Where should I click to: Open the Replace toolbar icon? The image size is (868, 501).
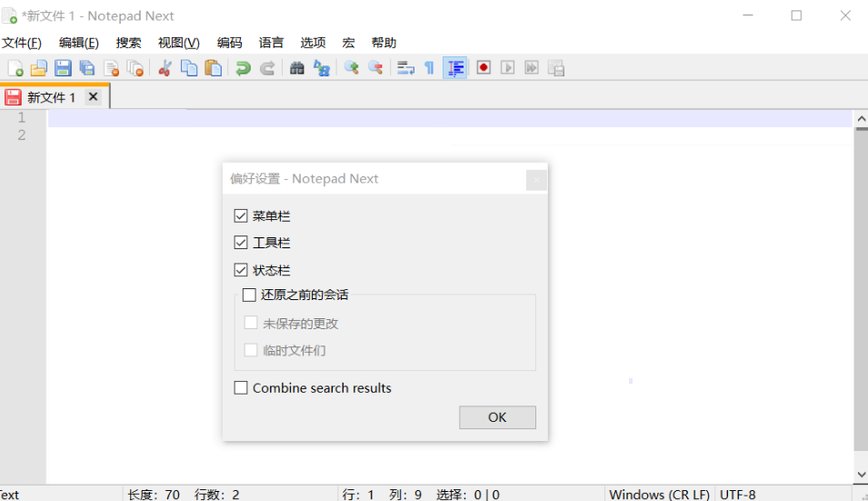[x=322, y=68]
